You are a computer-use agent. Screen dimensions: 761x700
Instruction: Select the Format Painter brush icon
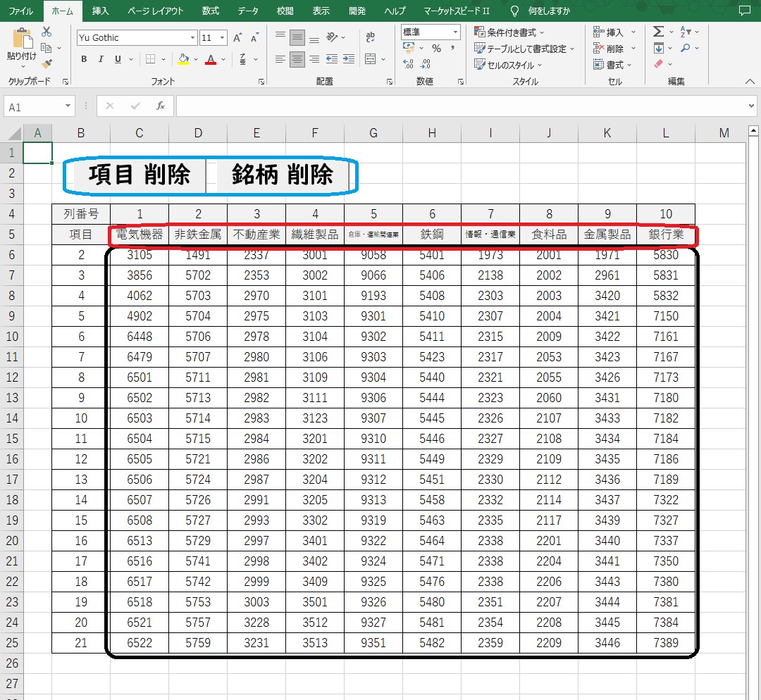(47, 63)
